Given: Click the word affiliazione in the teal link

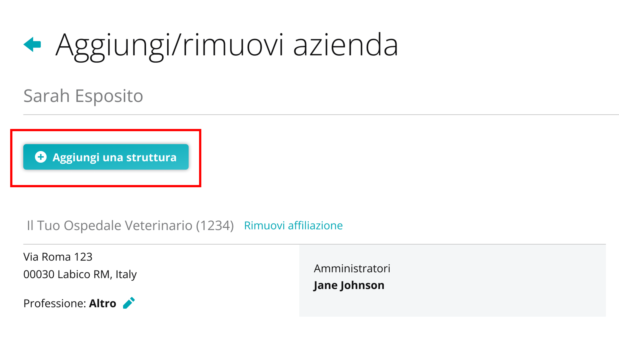Looking at the screenshot, I should point(315,225).
